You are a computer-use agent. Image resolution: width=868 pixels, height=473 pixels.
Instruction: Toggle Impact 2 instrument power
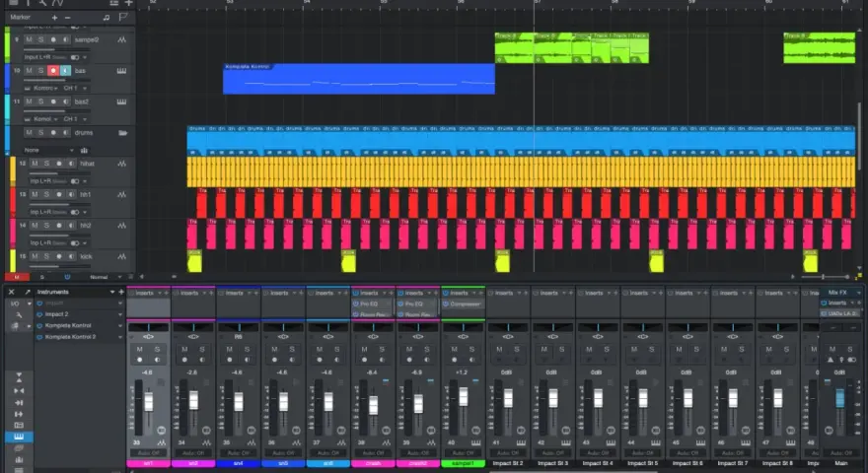39,314
